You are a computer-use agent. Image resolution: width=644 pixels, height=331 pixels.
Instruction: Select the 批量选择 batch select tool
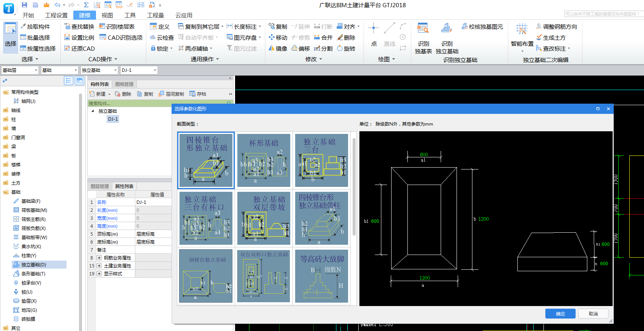pyautogui.click(x=35, y=37)
